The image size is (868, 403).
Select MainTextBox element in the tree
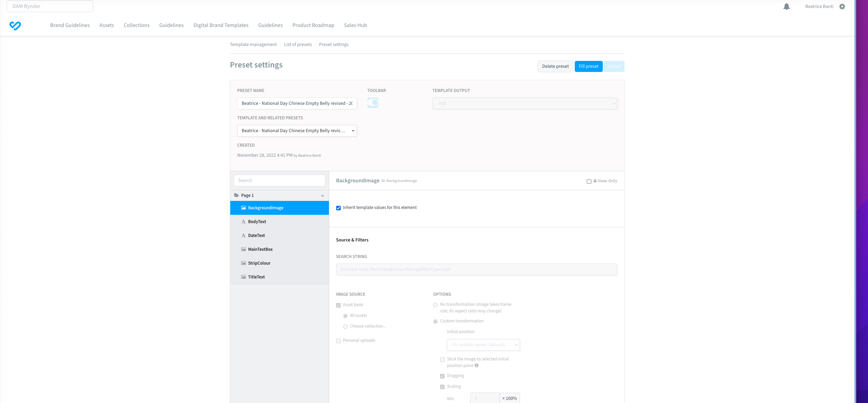[279, 249]
